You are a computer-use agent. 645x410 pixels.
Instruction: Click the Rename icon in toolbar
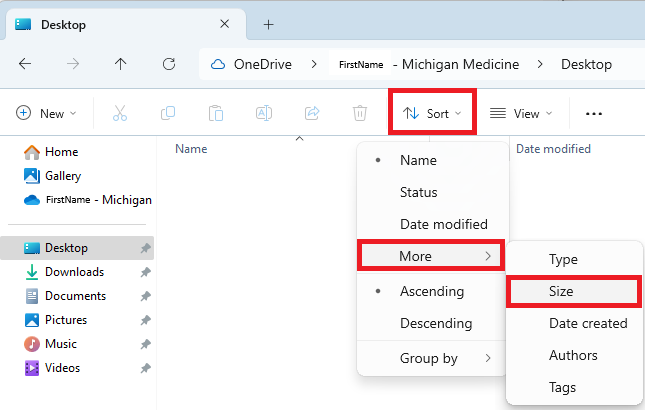tap(264, 113)
